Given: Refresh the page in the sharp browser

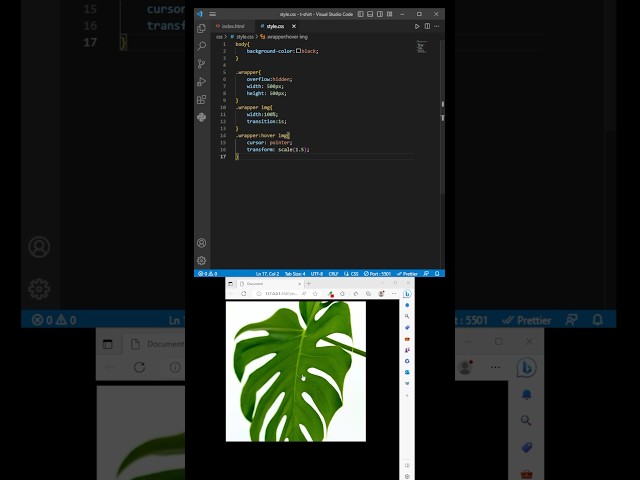Looking at the screenshot, I should 244,294.
